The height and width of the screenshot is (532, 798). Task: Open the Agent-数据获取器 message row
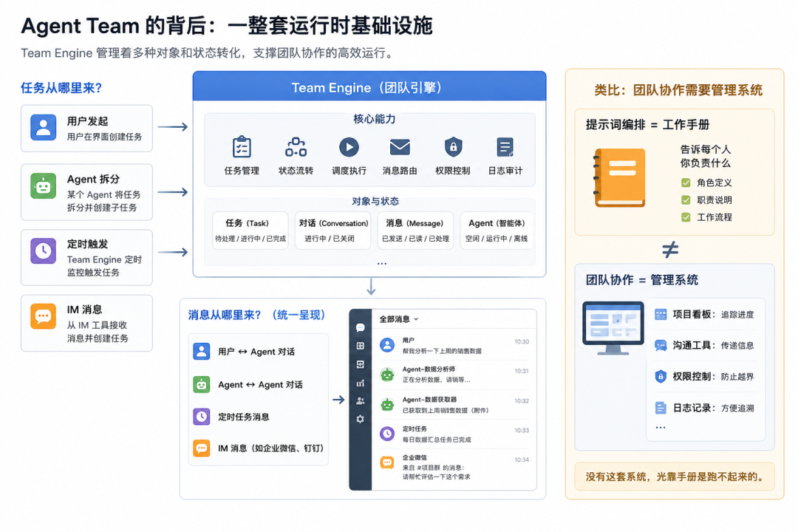pos(454,405)
